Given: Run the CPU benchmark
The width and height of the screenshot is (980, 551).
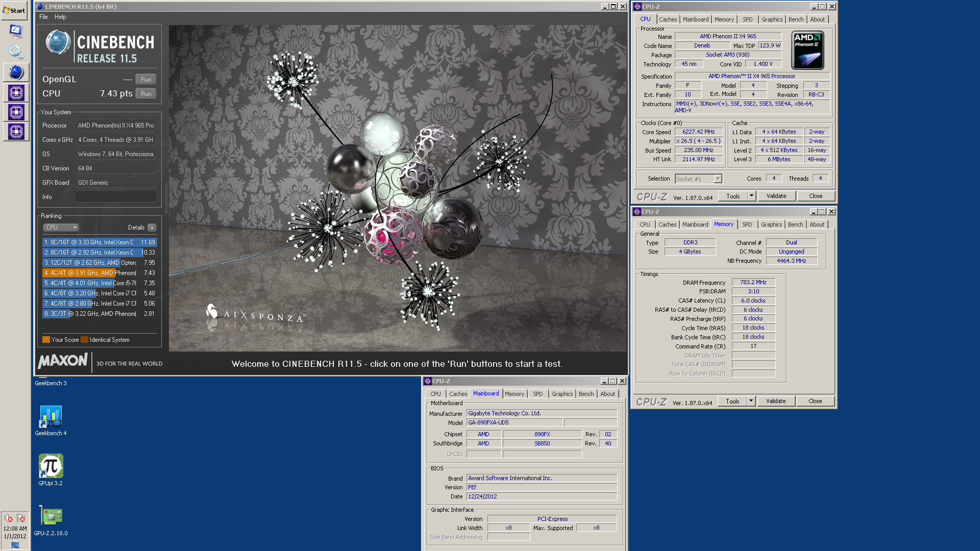Looking at the screenshot, I should [146, 94].
